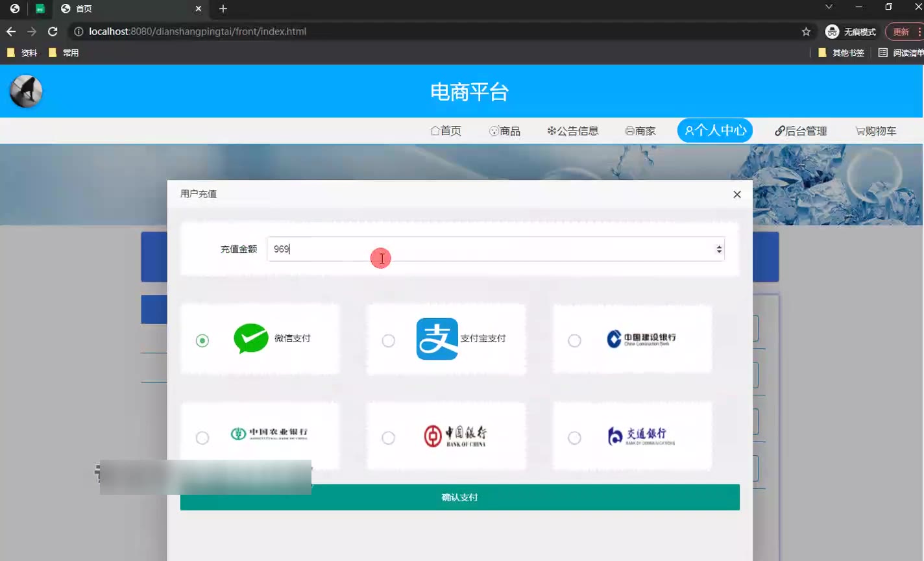Open 公告信息 in the navigation bar
Image resolution: width=924 pixels, height=561 pixels.
pyautogui.click(x=573, y=131)
